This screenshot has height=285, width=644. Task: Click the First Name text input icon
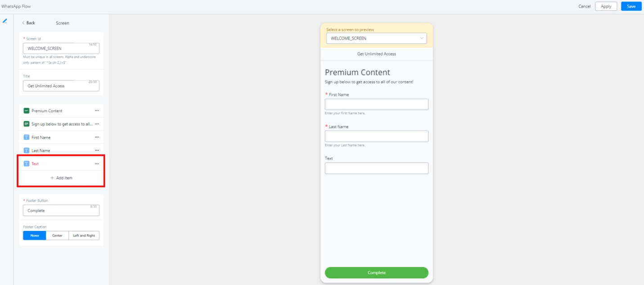pyautogui.click(x=27, y=137)
